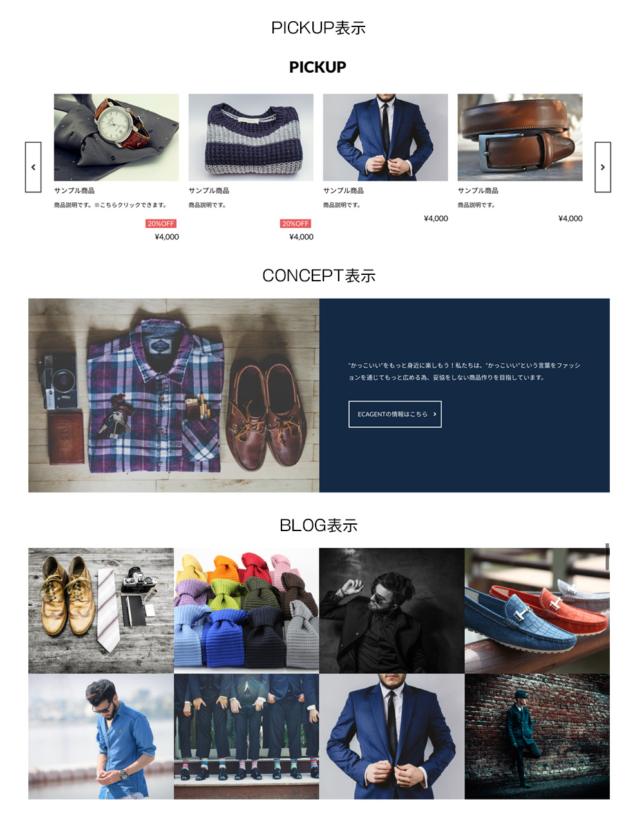This screenshot has height=824, width=644.
Task: Open the blog photo of colorful socks lineup
Action: click(x=247, y=736)
